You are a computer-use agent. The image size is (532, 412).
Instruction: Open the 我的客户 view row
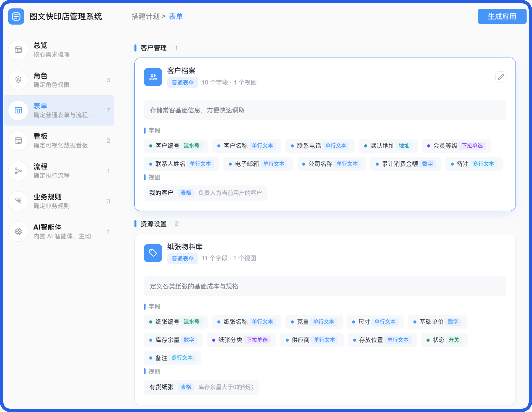205,193
